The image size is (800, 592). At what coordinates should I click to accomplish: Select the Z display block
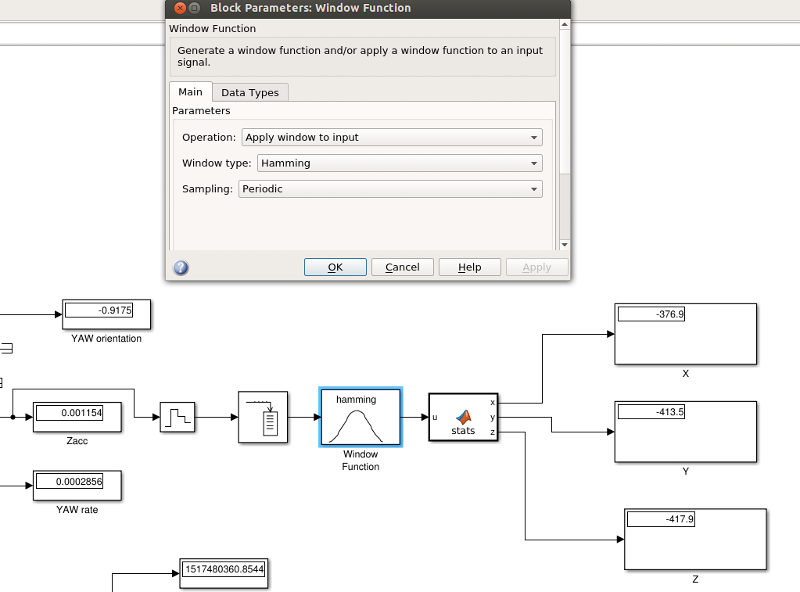695,538
